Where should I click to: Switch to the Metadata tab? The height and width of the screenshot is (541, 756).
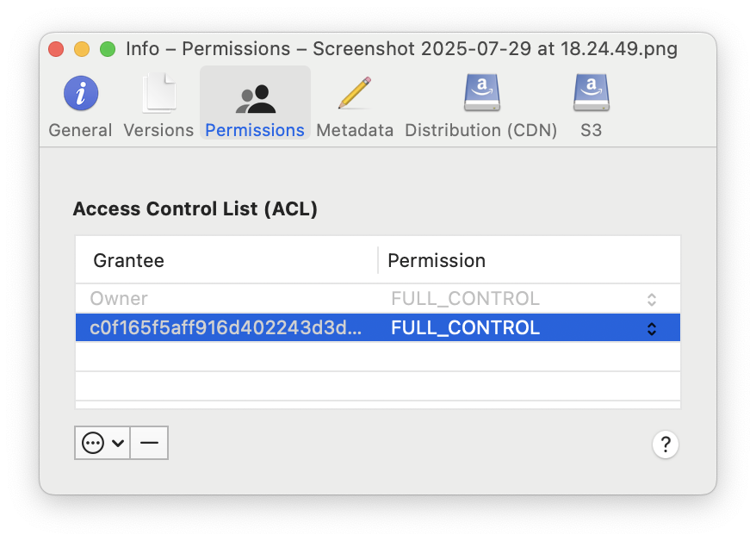tap(355, 105)
